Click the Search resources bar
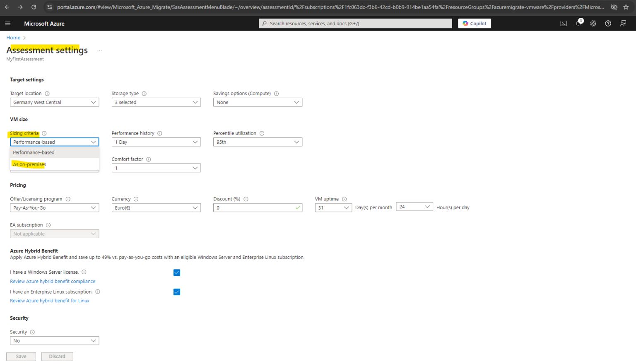This screenshot has height=364, width=636. pos(355,23)
